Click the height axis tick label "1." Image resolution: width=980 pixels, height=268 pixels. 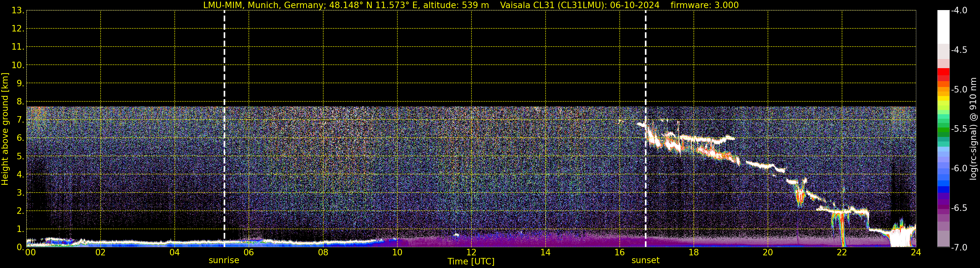coord(20,229)
